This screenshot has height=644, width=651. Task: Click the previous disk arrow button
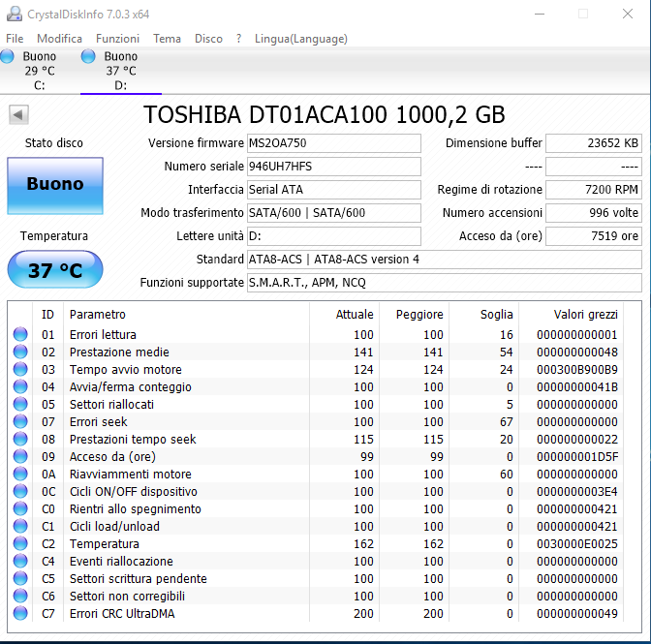[18, 114]
